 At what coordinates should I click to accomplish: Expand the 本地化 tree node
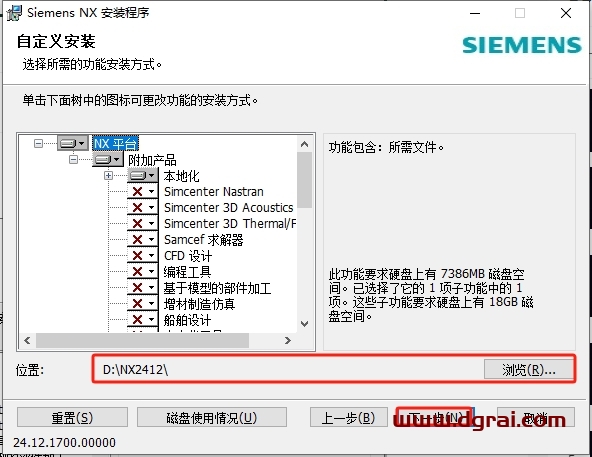[108, 176]
